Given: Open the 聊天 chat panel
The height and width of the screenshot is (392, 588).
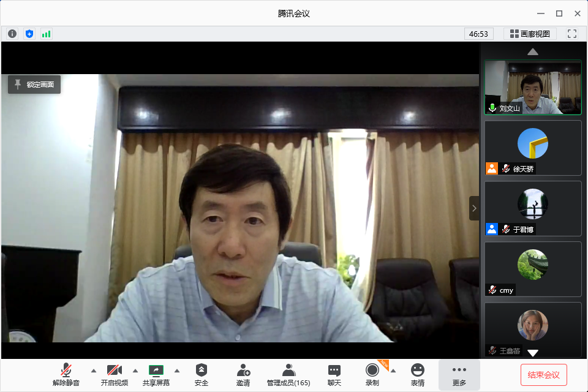Looking at the screenshot, I should tap(334, 374).
